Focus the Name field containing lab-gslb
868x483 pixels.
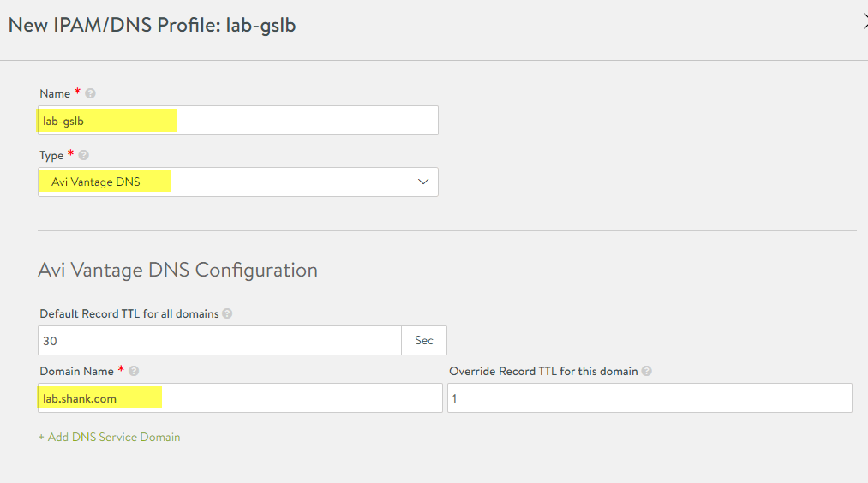pos(238,121)
